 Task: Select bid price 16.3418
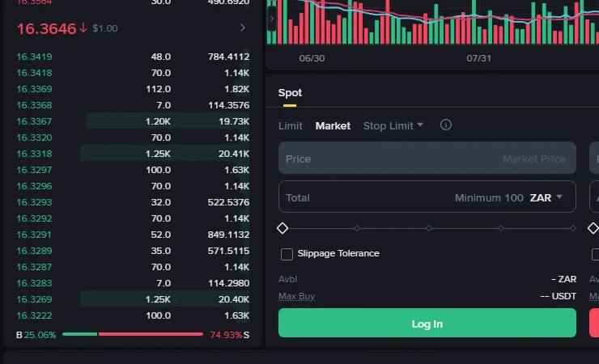[34, 73]
